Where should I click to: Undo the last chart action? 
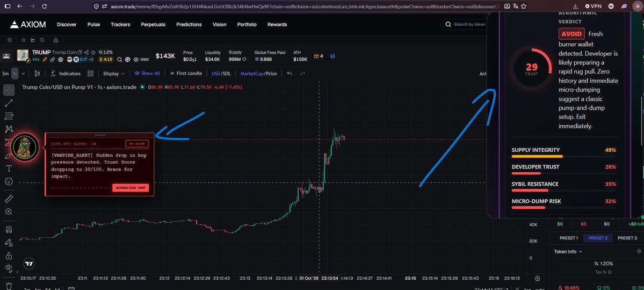[x=290, y=74]
